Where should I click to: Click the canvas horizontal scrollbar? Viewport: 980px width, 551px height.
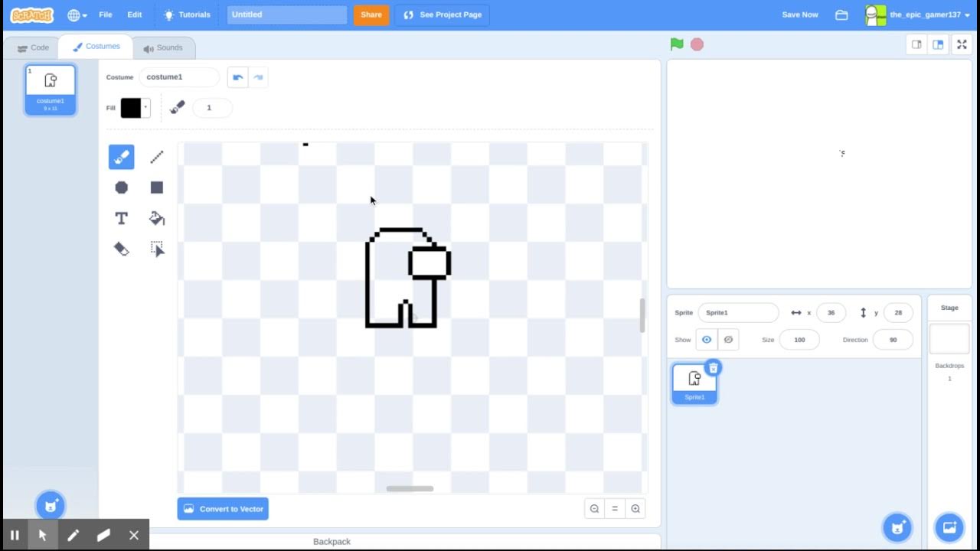(410, 488)
